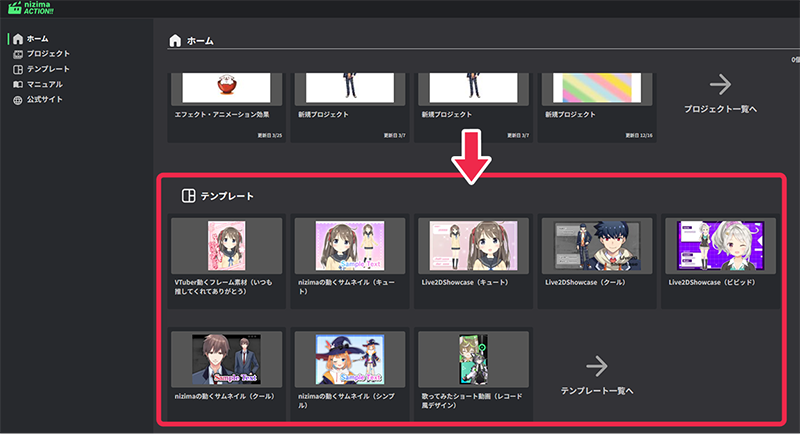
Task: Click the 歌ってみたショート動画（レコード風デザイン） title
Action: click(472, 401)
